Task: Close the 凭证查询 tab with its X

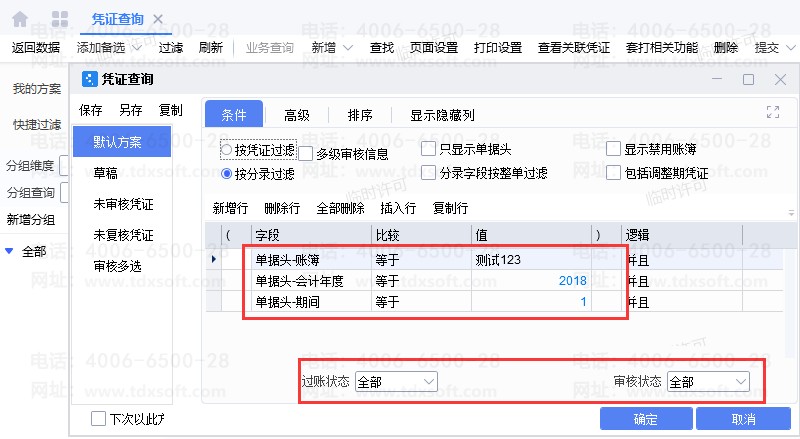Action: click(159, 19)
